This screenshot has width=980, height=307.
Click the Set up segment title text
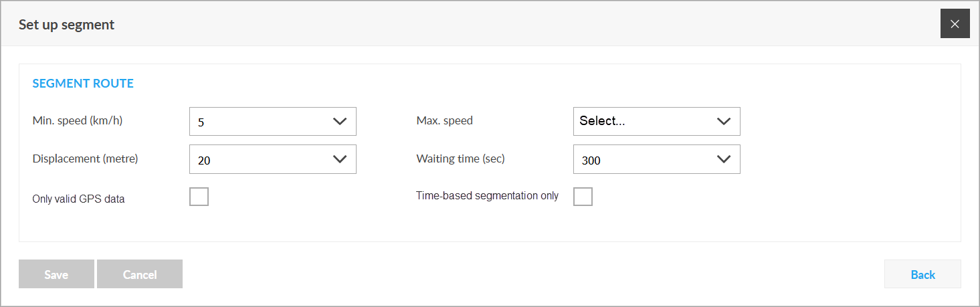pyautogui.click(x=66, y=25)
